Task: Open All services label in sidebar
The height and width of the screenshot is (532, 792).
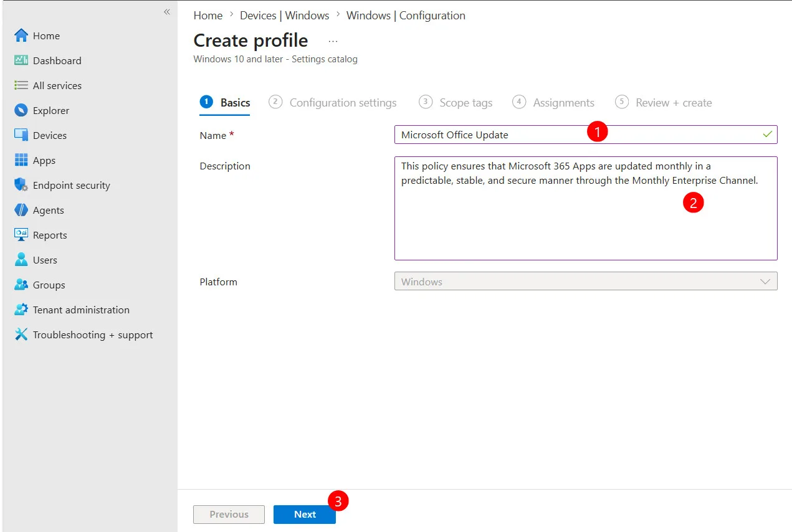Action: 57,85
